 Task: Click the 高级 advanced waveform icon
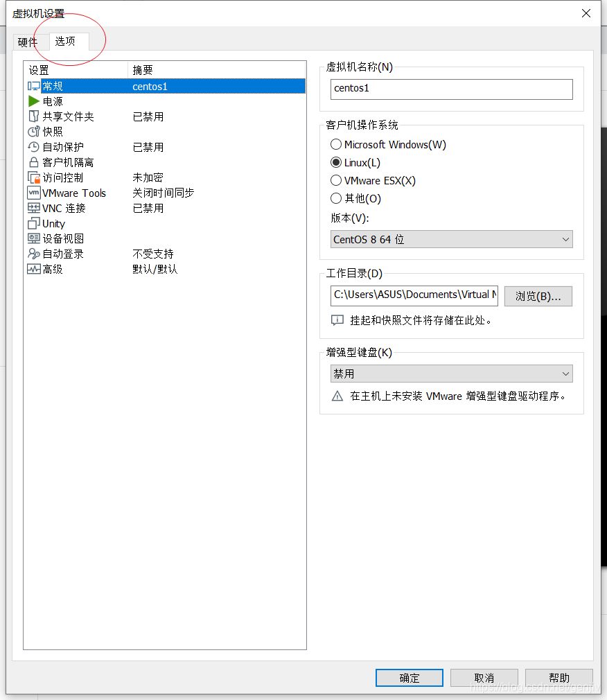tap(34, 269)
